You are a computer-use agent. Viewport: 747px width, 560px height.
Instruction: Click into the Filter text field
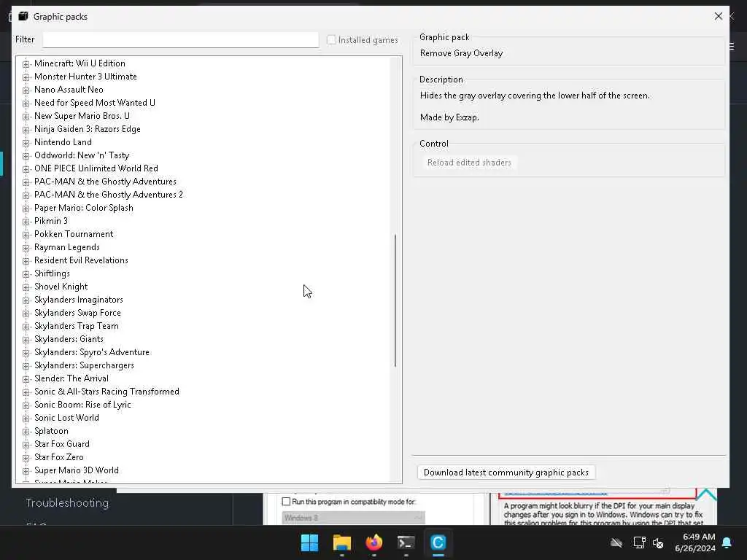pos(181,39)
